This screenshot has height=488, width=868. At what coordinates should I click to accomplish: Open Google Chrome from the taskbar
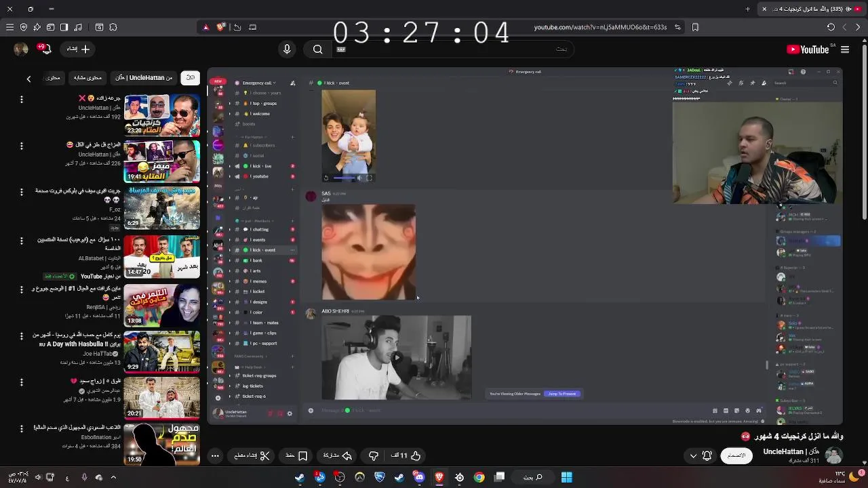(x=479, y=477)
